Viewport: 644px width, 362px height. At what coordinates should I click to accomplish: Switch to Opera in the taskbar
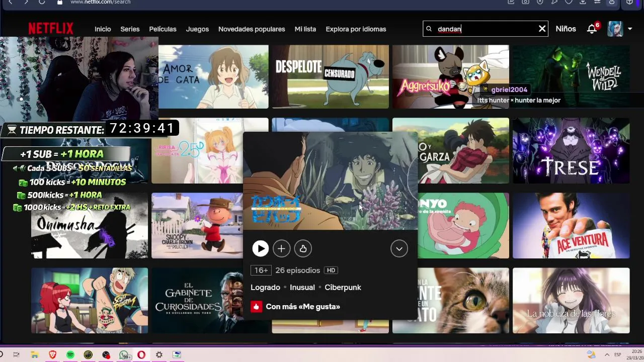141,354
